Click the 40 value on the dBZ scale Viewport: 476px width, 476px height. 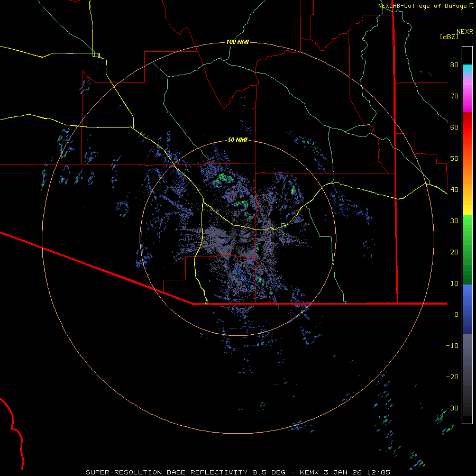coord(454,190)
